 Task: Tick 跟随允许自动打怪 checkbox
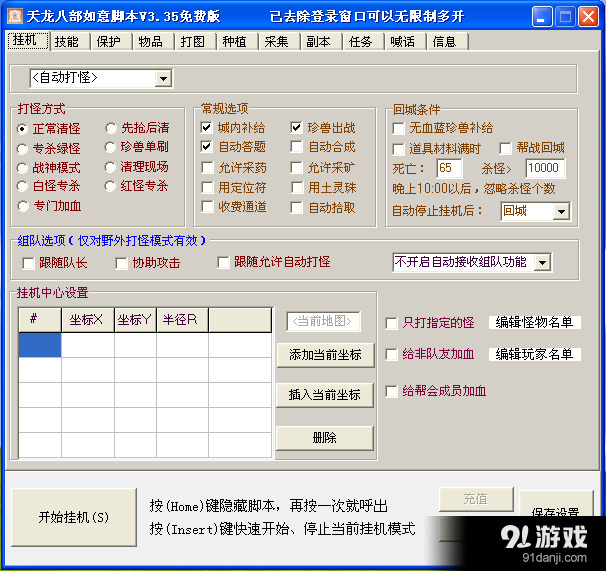223,262
